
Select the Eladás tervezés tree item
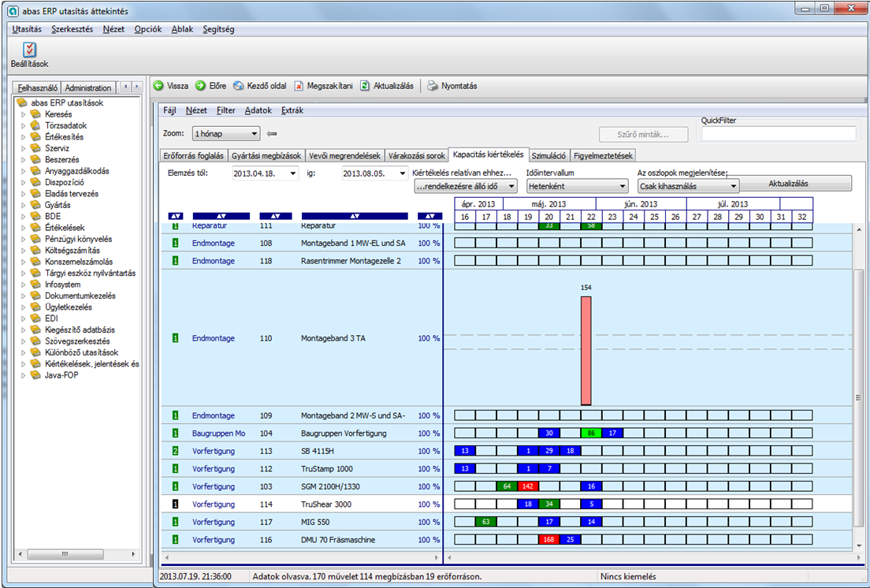click(x=72, y=194)
